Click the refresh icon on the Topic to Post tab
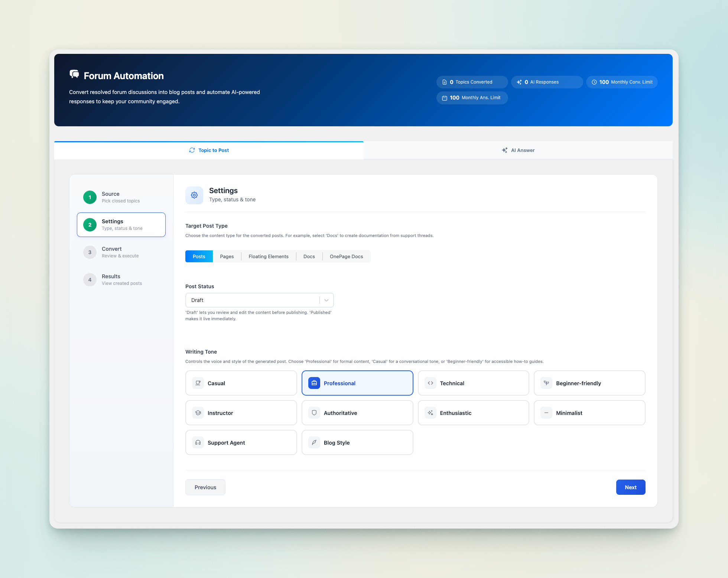Viewport: 728px width, 578px height. 192,150
